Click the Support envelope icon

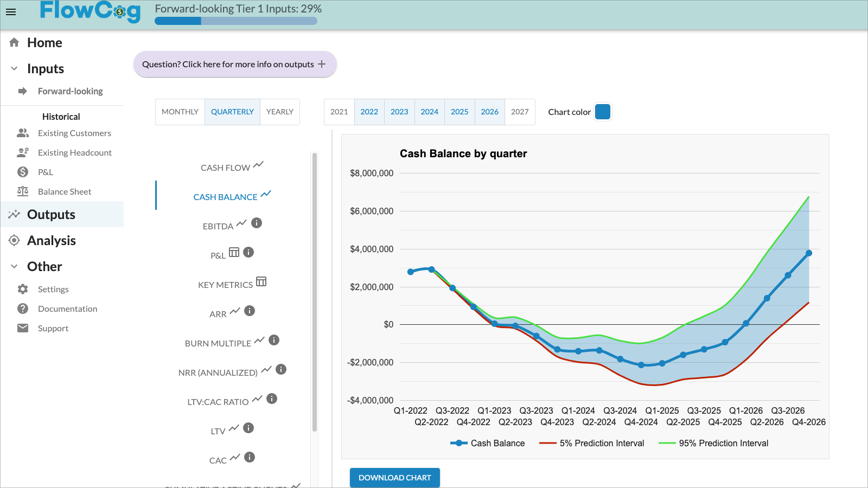(x=22, y=328)
